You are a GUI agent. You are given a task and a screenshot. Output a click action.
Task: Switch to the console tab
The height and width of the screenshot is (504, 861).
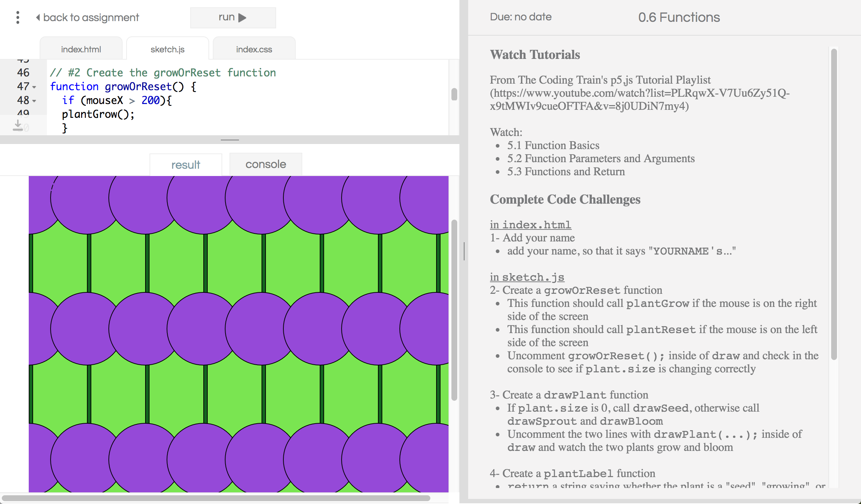click(x=266, y=164)
